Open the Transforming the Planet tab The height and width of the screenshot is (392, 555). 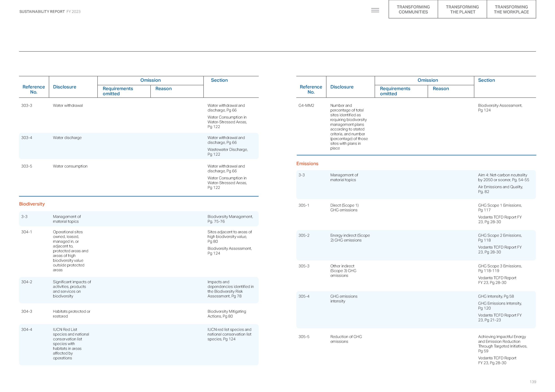click(x=462, y=9)
